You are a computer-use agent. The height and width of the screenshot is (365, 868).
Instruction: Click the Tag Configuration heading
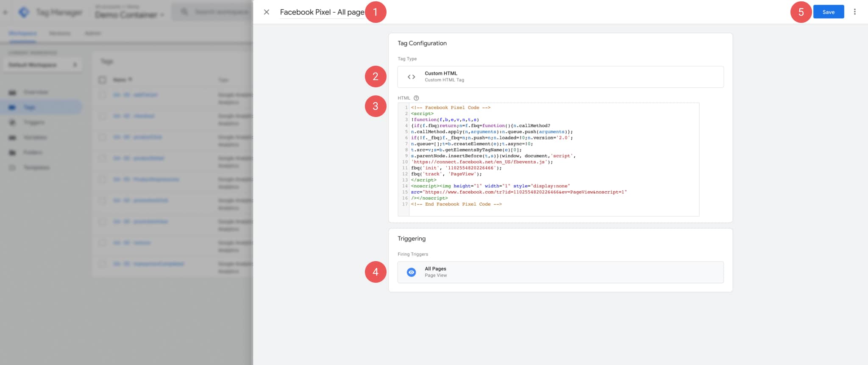[422, 43]
